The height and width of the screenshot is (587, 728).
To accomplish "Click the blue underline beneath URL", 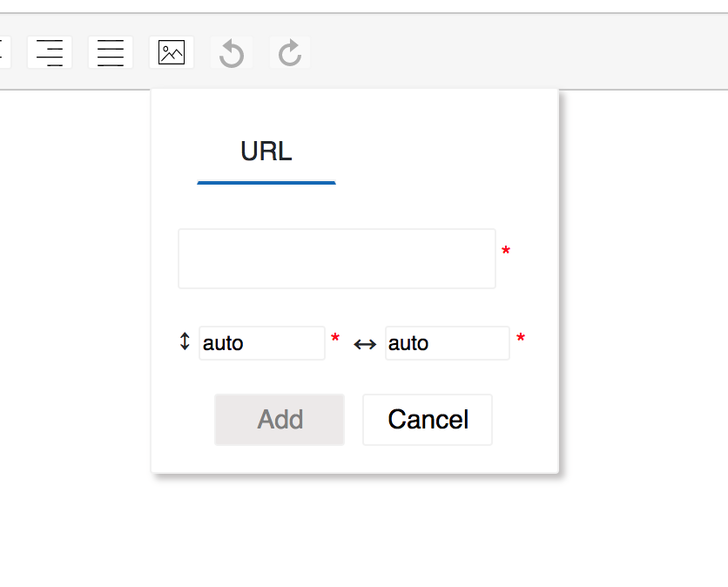I will 266,182.
